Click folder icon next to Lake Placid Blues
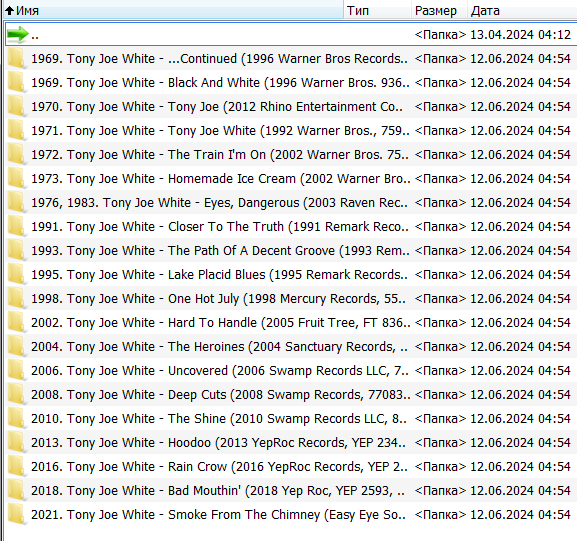Screen dimensions: 577x541 pos(17,275)
